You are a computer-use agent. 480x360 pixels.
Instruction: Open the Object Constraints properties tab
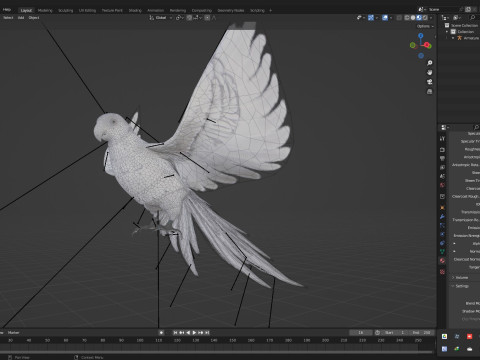click(442, 243)
